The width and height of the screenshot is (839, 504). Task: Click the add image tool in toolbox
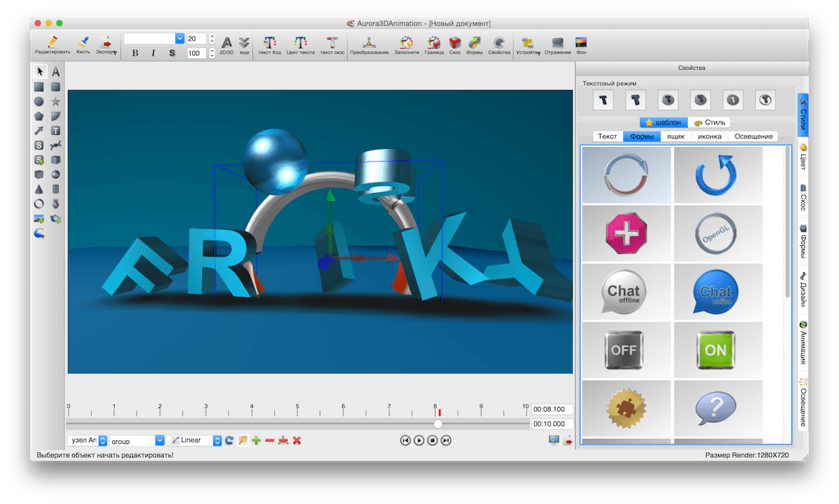40,219
